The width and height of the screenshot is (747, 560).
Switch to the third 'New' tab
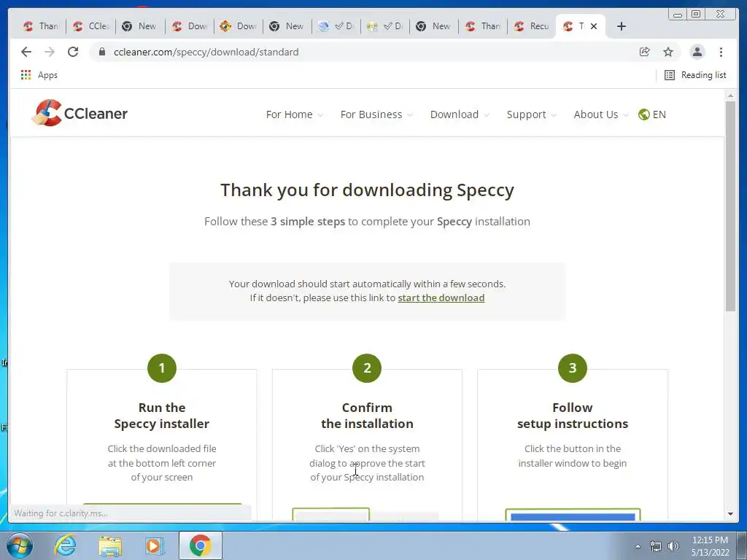pyautogui.click(x=433, y=26)
